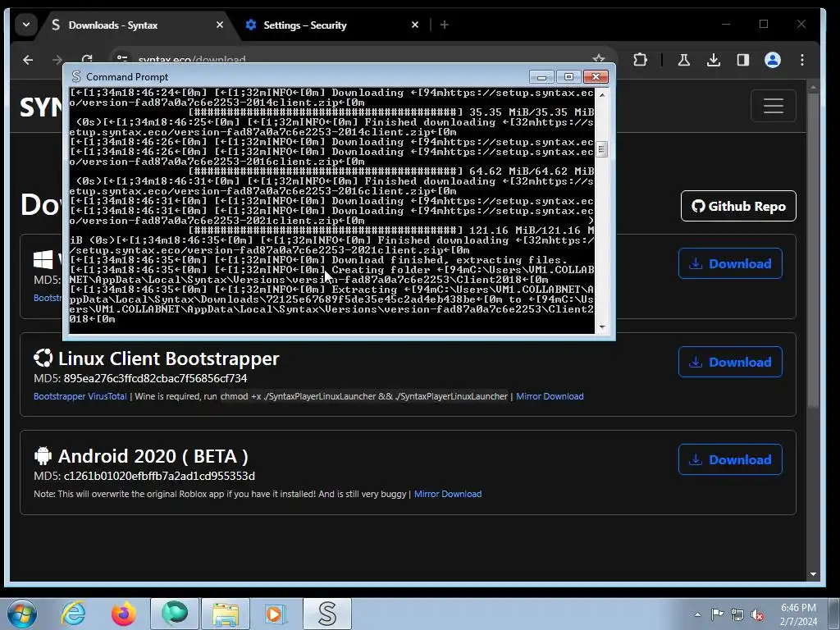
Task: Open the Github Repo link
Action: (x=738, y=206)
